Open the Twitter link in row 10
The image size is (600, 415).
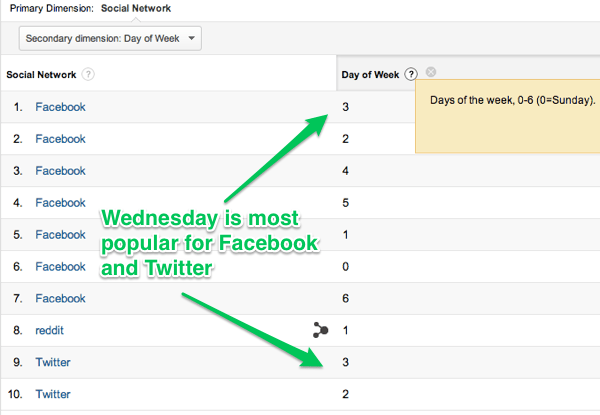click(53, 394)
